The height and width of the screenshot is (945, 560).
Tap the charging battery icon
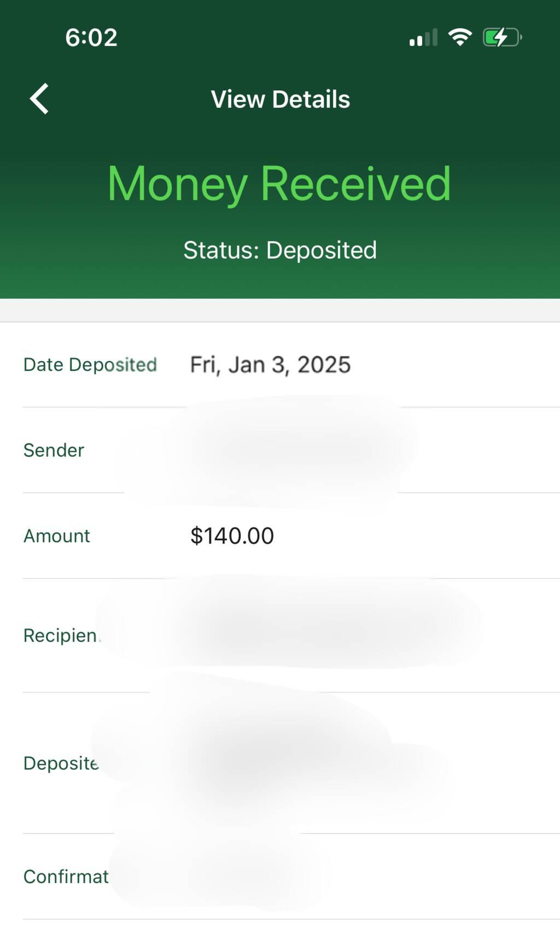pyautogui.click(x=501, y=38)
